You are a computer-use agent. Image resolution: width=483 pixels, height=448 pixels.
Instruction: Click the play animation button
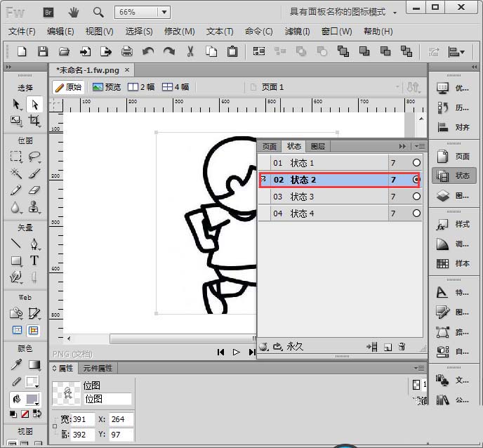coord(237,353)
